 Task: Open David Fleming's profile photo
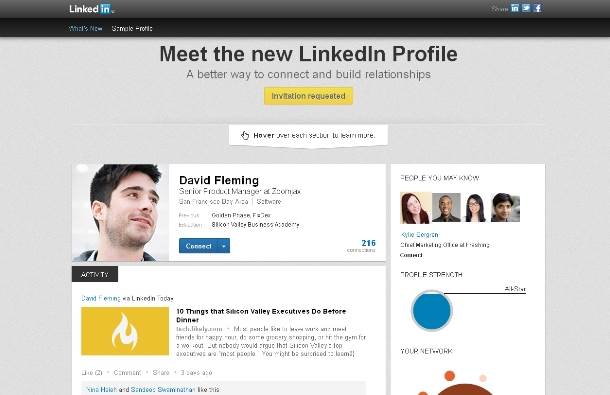(x=121, y=212)
